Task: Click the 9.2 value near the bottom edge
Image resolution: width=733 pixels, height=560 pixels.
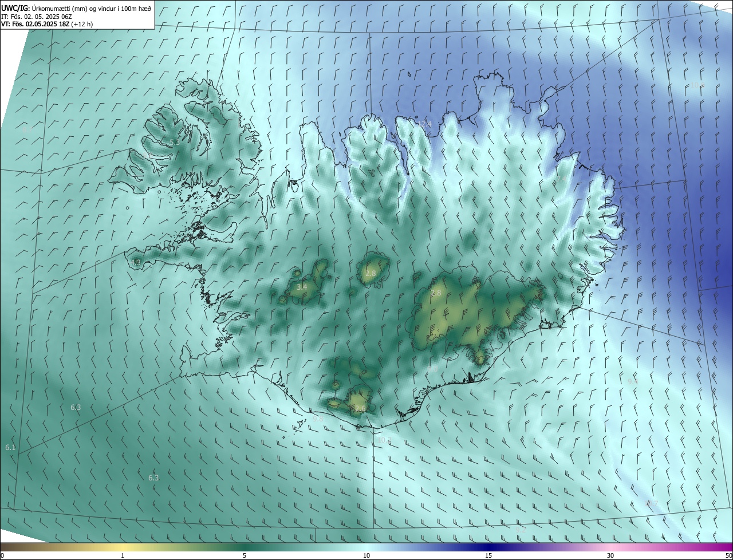Action: [x=521, y=530]
